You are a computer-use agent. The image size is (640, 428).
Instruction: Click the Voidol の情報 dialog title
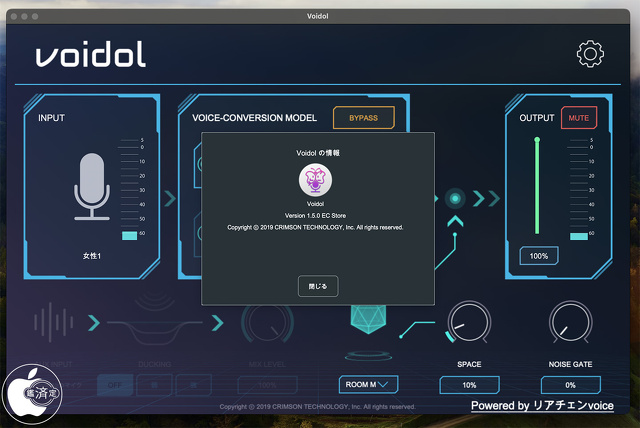318,153
